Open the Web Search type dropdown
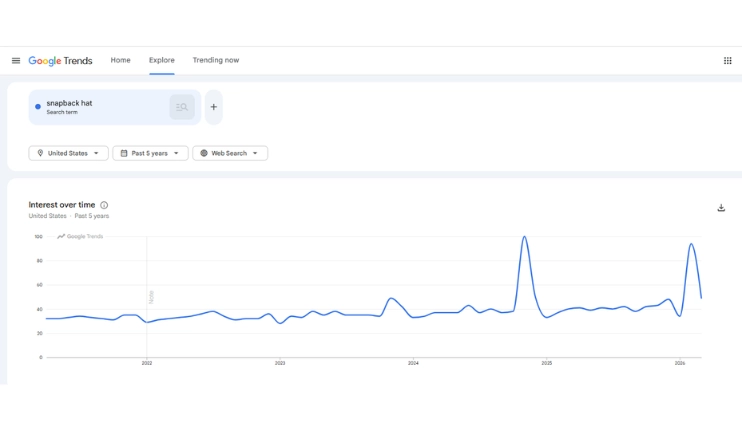This screenshot has height=428, width=742. pos(230,153)
